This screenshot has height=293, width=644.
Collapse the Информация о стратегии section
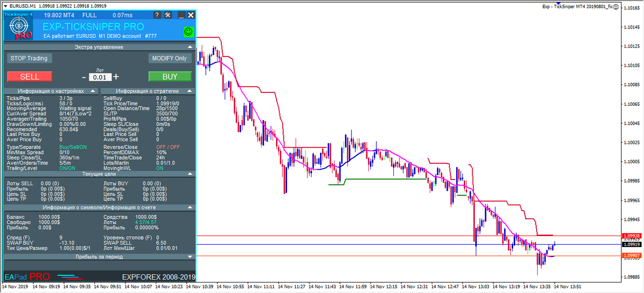point(190,91)
